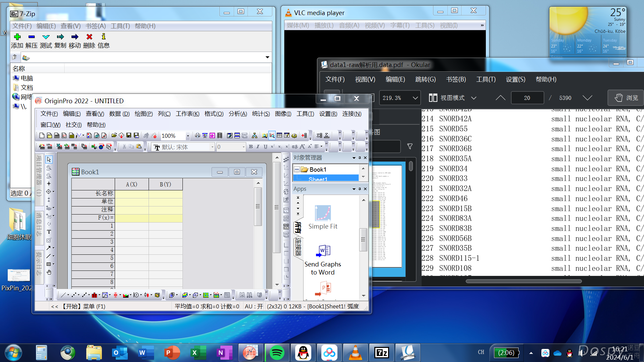644x362 pixels.
Task: Click the 7-Zip Delete (删除) red X icon
Action: click(89, 37)
